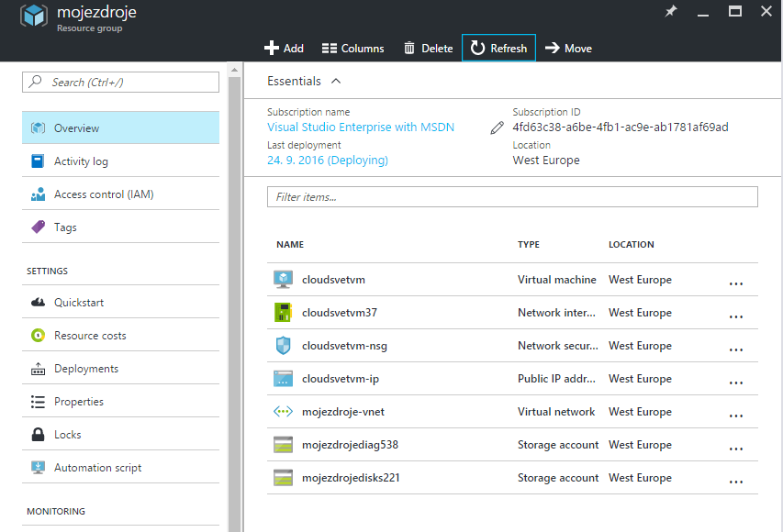Click the Locks padlock icon
Screen dimensions: 783x532
(38, 434)
